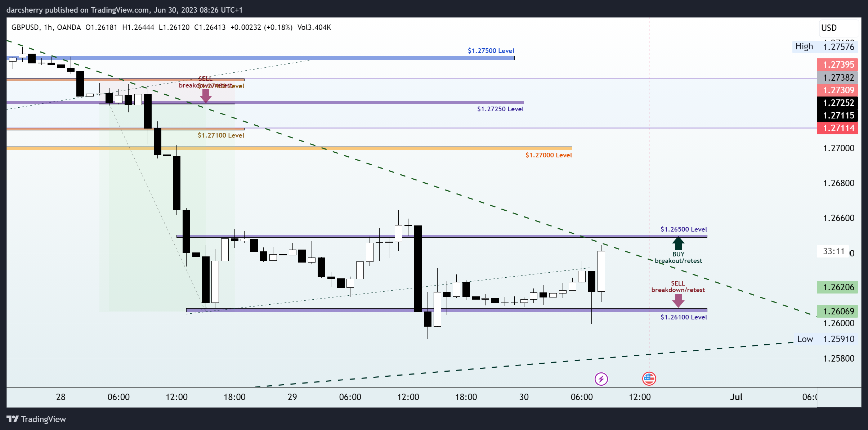Click the 28 date on time axis

click(61, 397)
